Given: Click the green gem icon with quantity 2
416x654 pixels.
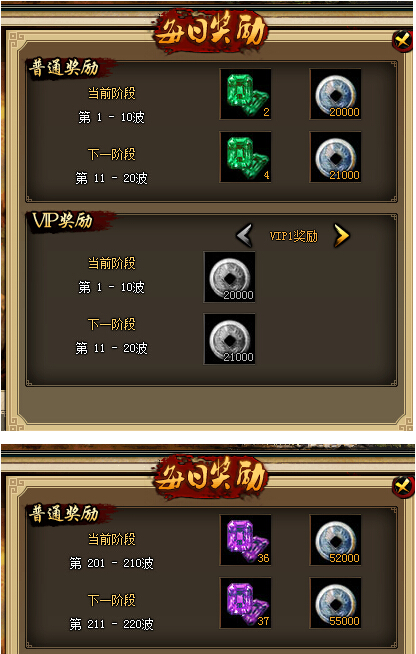Looking at the screenshot, I should (x=245, y=94).
